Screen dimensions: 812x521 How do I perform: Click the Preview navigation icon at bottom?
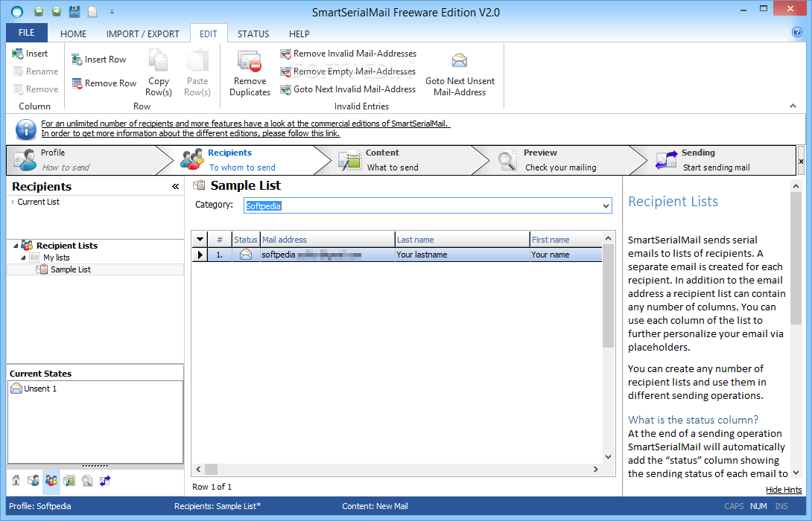87,481
